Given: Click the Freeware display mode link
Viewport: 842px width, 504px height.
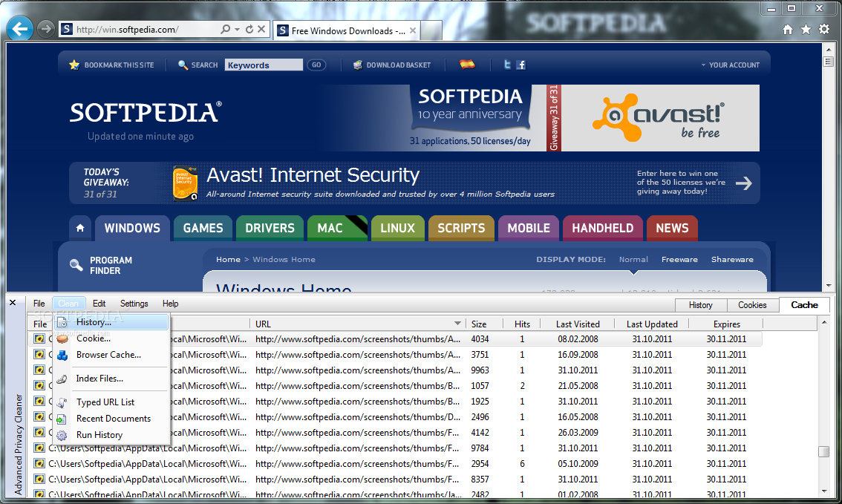Looking at the screenshot, I should (679, 260).
